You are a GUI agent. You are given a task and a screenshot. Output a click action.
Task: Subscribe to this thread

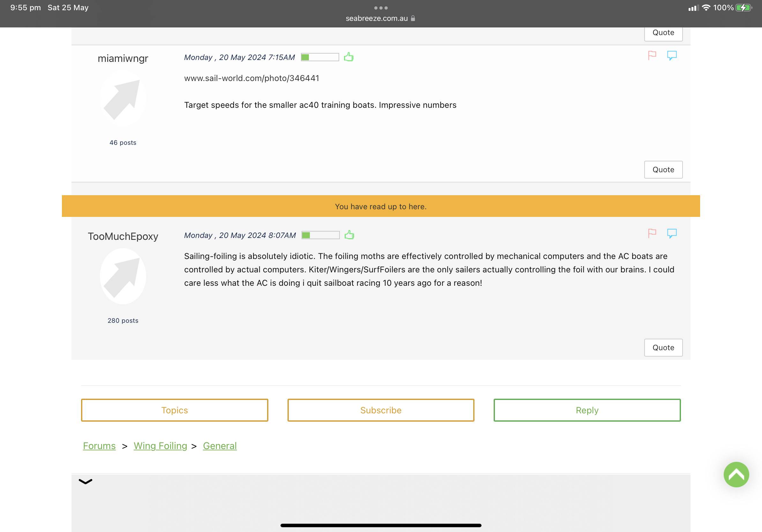381,410
